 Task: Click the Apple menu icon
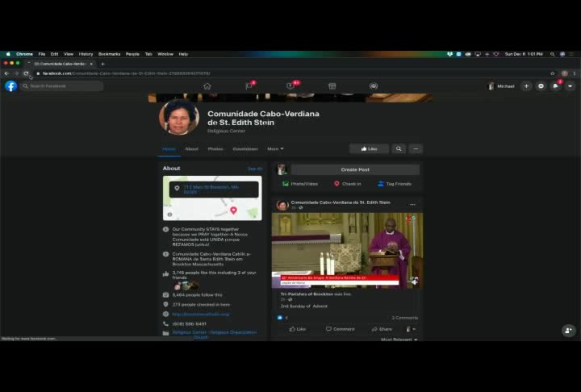pyautogui.click(x=8, y=54)
